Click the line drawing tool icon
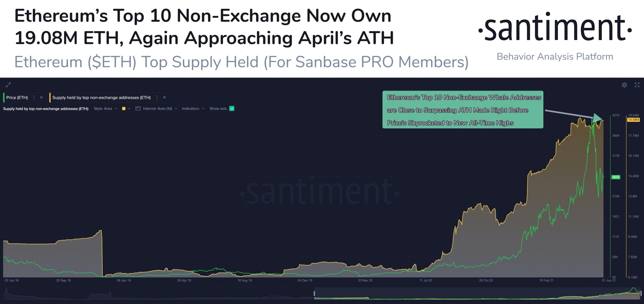This screenshot has width=644, height=304. pyautogui.click(x=8, y=85)
